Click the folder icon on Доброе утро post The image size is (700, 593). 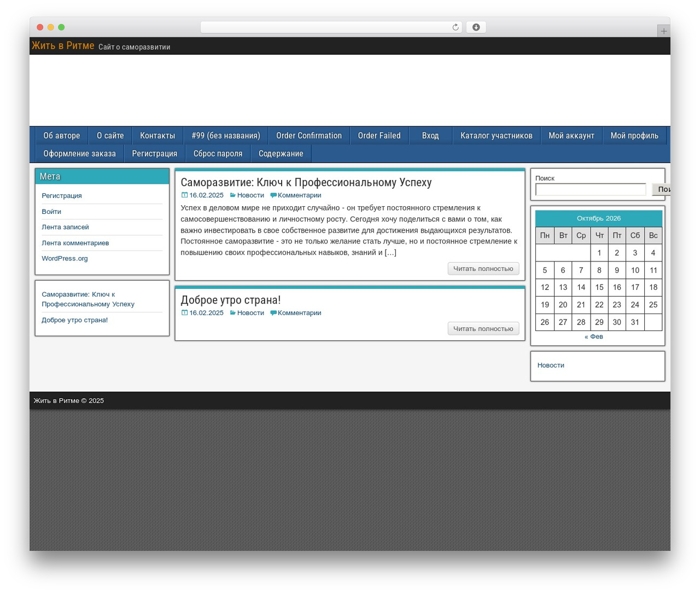[x=232, y=313]
